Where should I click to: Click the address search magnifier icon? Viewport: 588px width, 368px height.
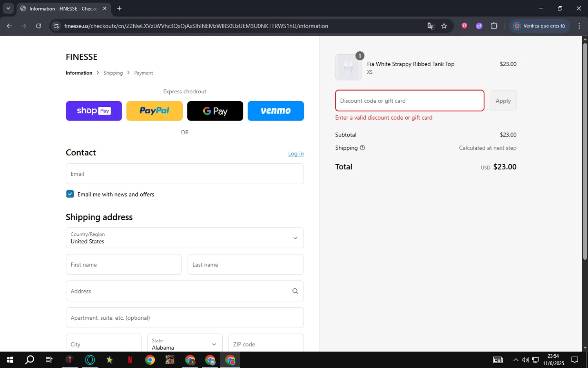tap(295, 291)
